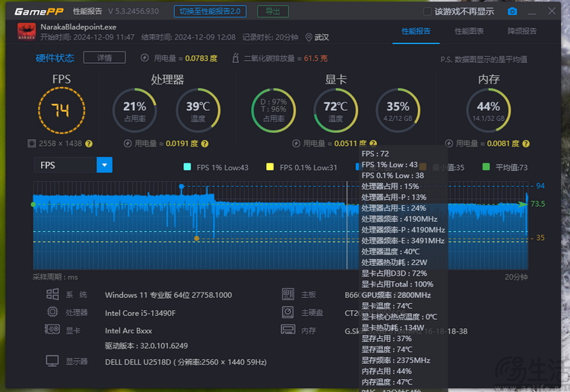
Task: Click the resolution icon beside 2558 × 1438
Action: point(32,144)
